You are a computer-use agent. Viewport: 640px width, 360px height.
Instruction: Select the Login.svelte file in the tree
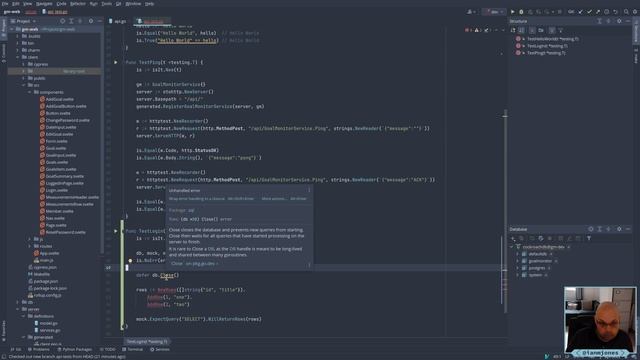coord(57,190)
